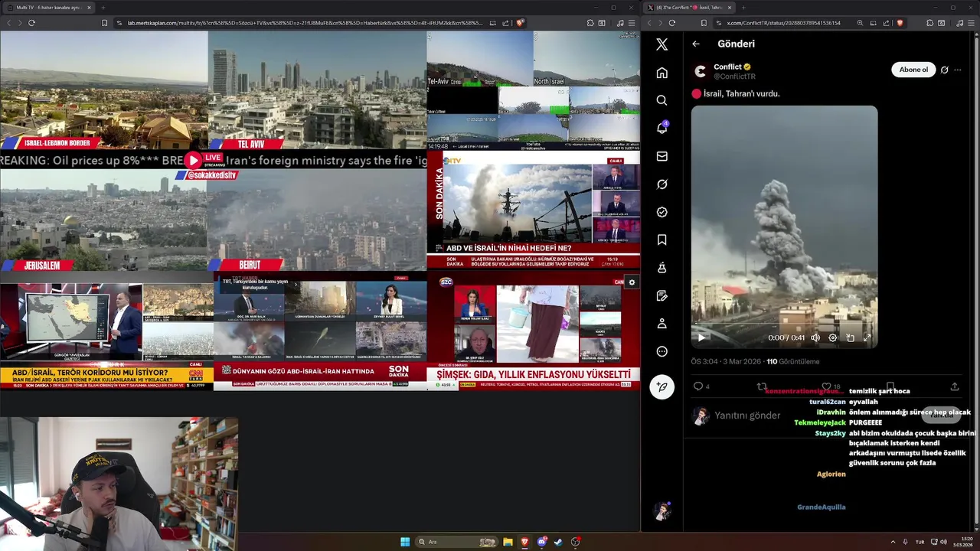Open Brave Shields icon in X window
The image size is (980, 551).
pyautogui.click(x=900, y=23)
